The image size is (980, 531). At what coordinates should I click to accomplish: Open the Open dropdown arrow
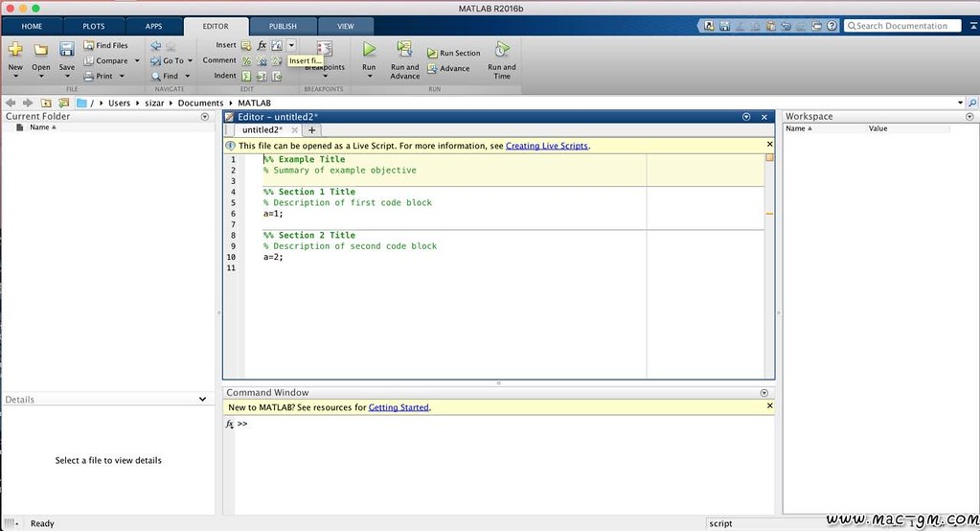coord(40,77)
